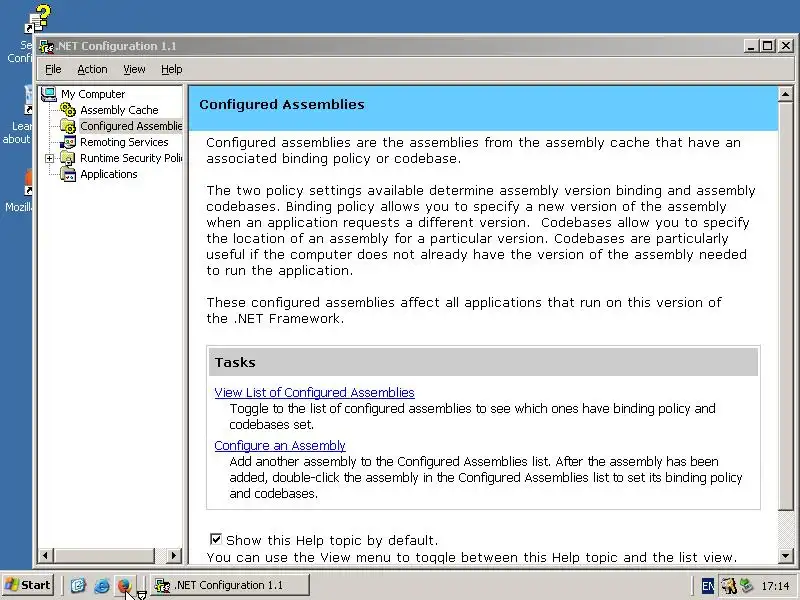Open the File menu
Viewport: 800px width, 600px height.
[x=53, y=69]
